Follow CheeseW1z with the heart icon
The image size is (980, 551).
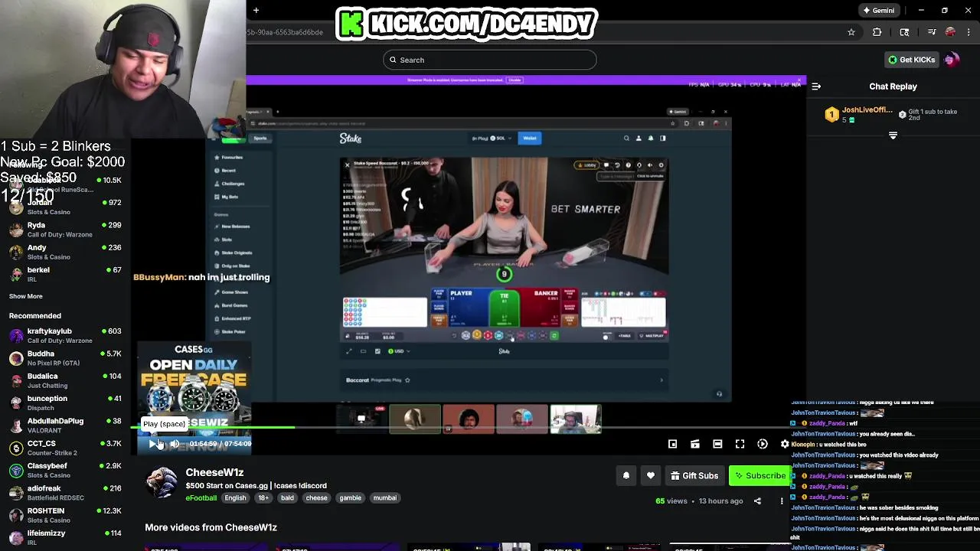651,476
